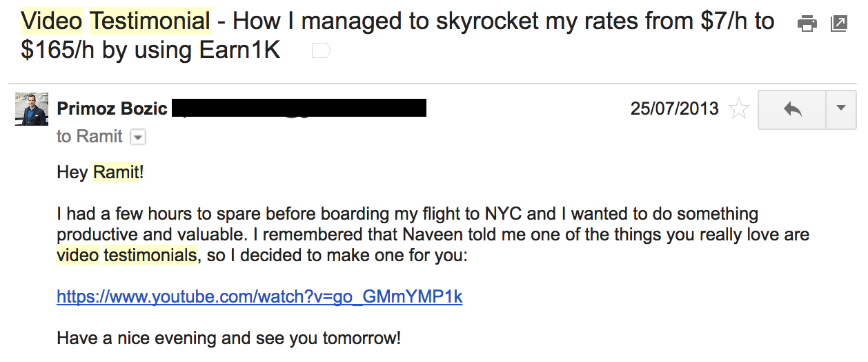The width and height of the screenshot is (868, 362).
Task: Click the message date 25/07/2013
Action: 675,109
